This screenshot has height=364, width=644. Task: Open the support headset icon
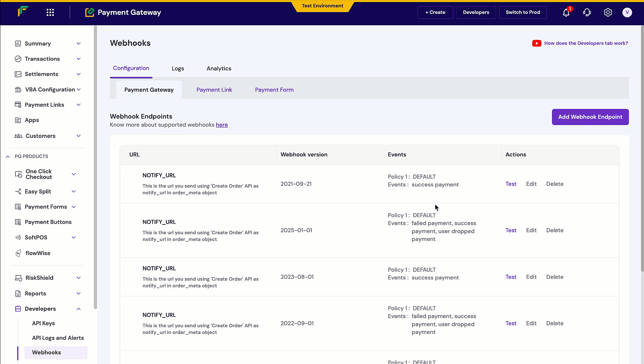click(x=587, y=12)
